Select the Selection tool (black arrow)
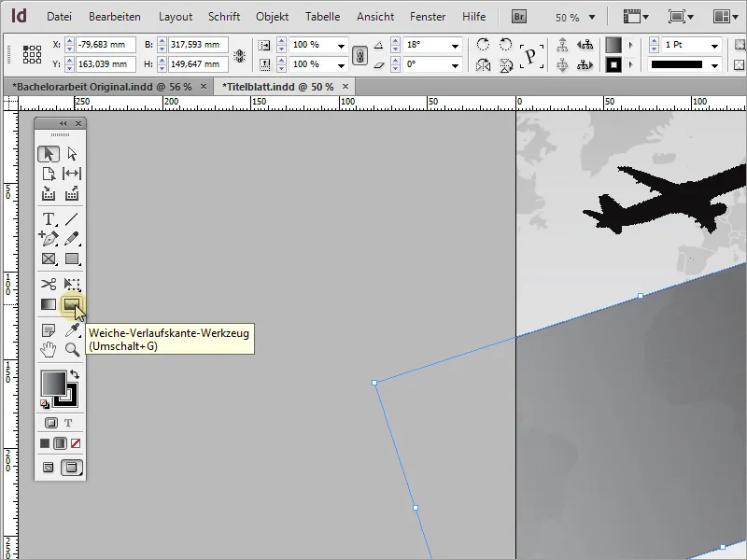Screen dimensions: 747x560 tap(49, 154)
